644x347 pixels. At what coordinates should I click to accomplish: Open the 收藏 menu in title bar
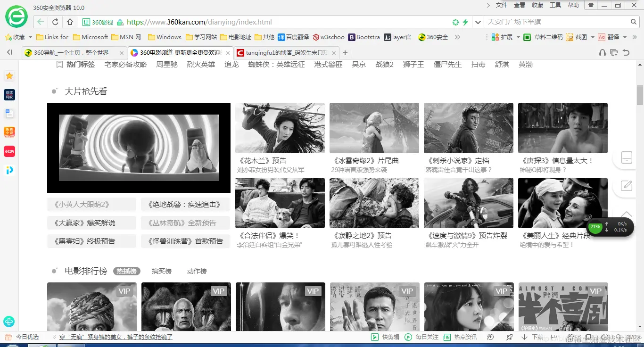(537, 5)
